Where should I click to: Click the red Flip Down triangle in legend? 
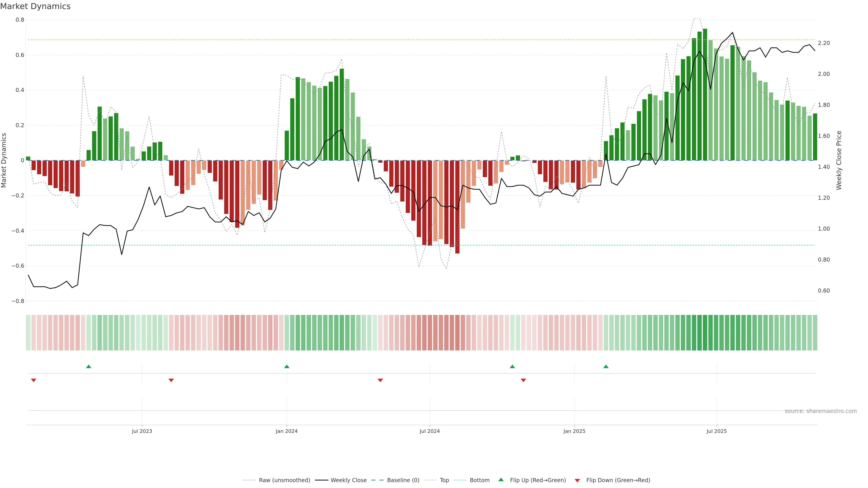pyautogui.click(x=577, y=481)
